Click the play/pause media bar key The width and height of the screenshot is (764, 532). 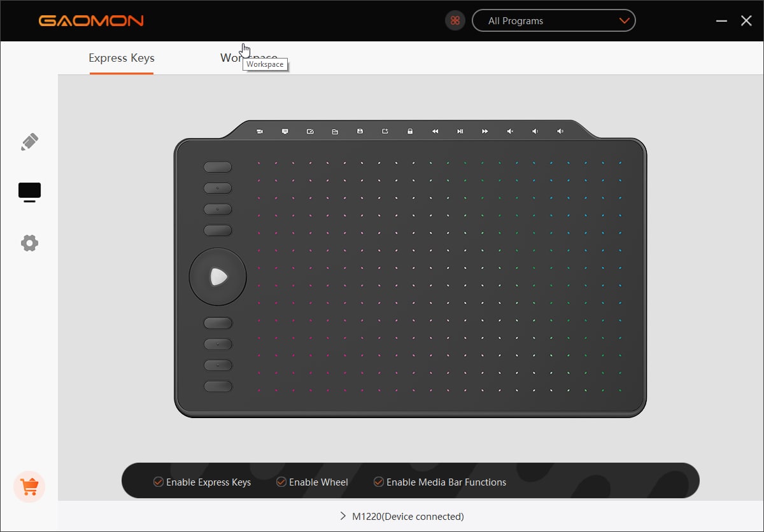[x=460, y=131]
